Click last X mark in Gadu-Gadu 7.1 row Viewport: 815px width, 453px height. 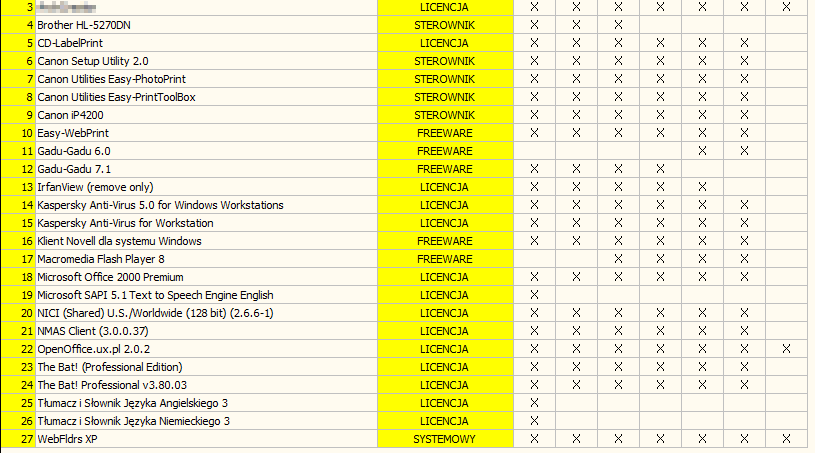tap(660, 169)
